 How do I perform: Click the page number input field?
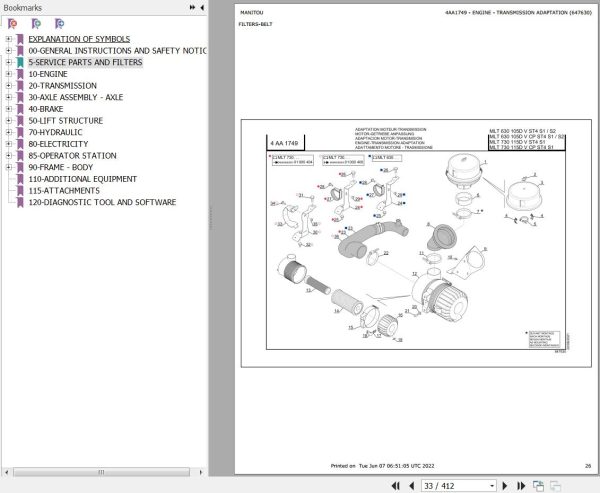[x=454, y=486]
